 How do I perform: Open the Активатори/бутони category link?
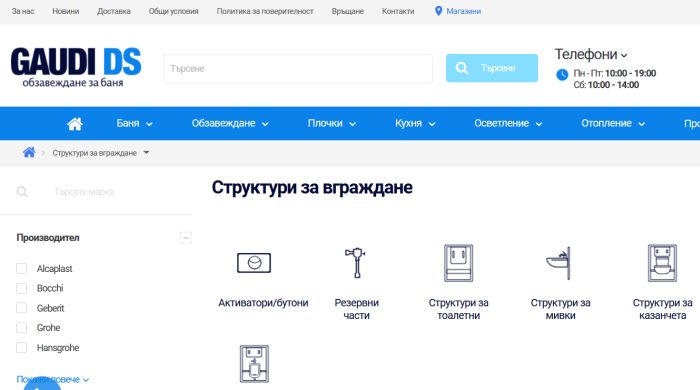pos(263,303)
